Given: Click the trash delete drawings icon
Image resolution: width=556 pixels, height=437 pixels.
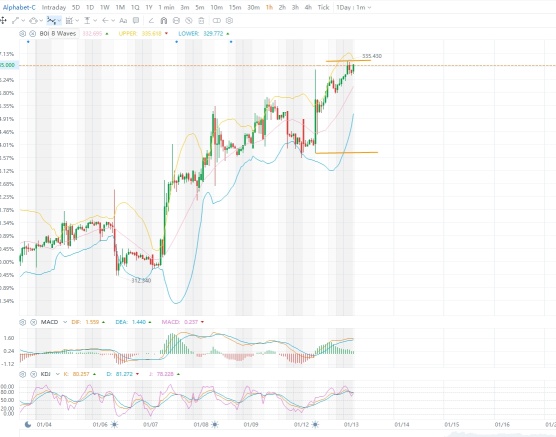Looking at the screenshot, I should coord(201,21).
